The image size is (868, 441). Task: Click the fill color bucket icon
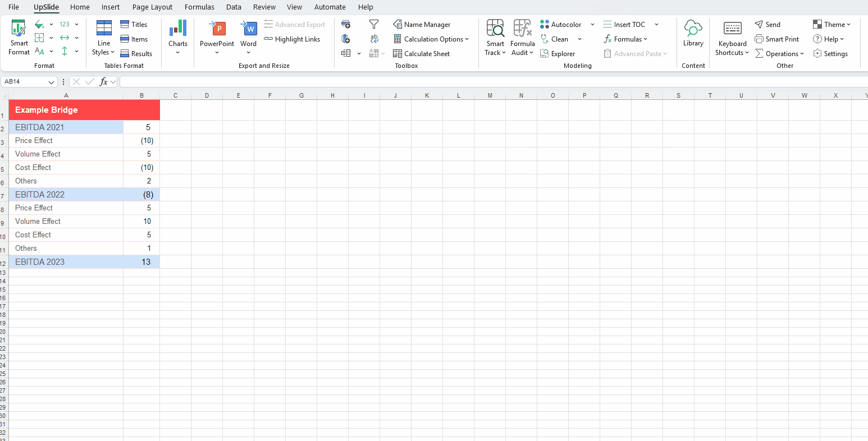(39, 25)
